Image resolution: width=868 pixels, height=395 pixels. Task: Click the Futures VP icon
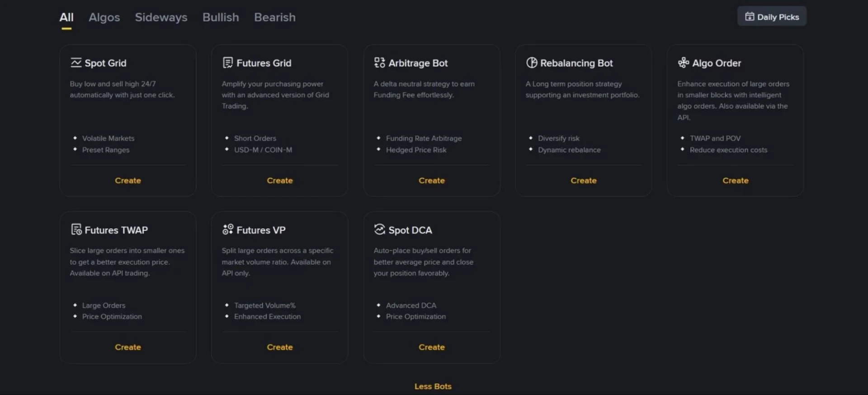pyautogui.click(x=228, y=229)
